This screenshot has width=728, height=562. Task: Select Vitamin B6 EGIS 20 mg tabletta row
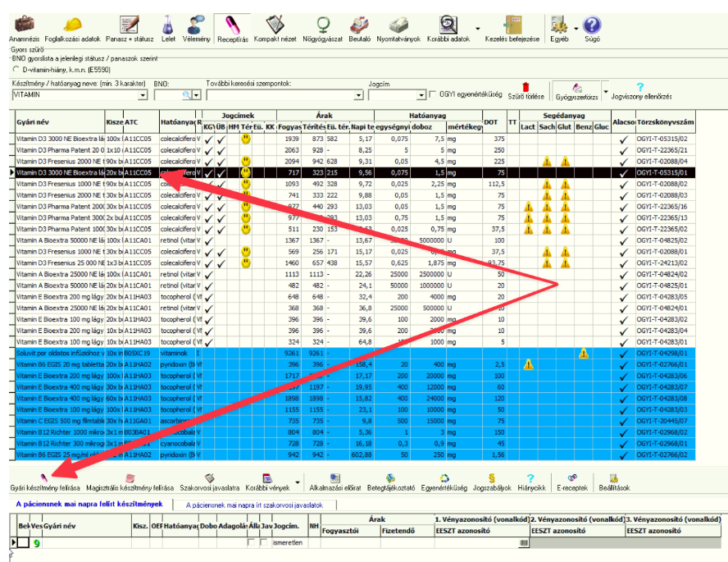point(355,364)
